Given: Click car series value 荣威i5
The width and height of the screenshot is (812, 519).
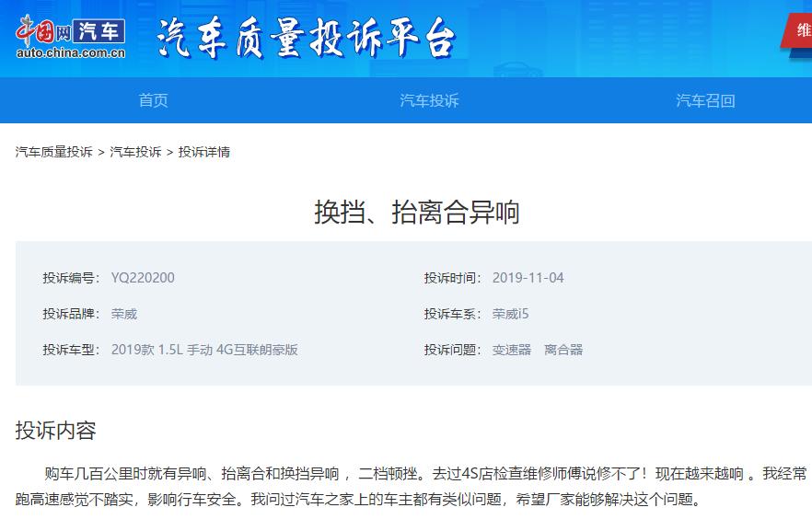Looking at the screenshot, I should click(511, 314).
